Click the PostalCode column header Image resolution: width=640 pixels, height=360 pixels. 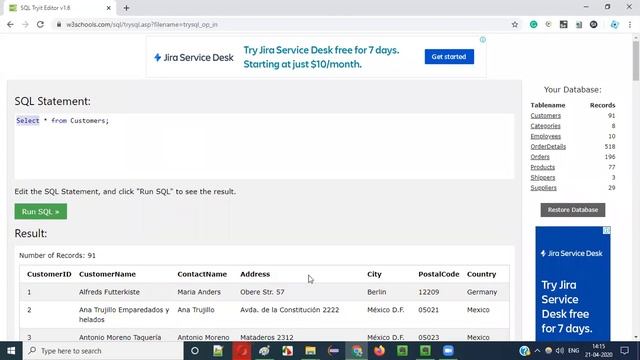pos(439,274)
